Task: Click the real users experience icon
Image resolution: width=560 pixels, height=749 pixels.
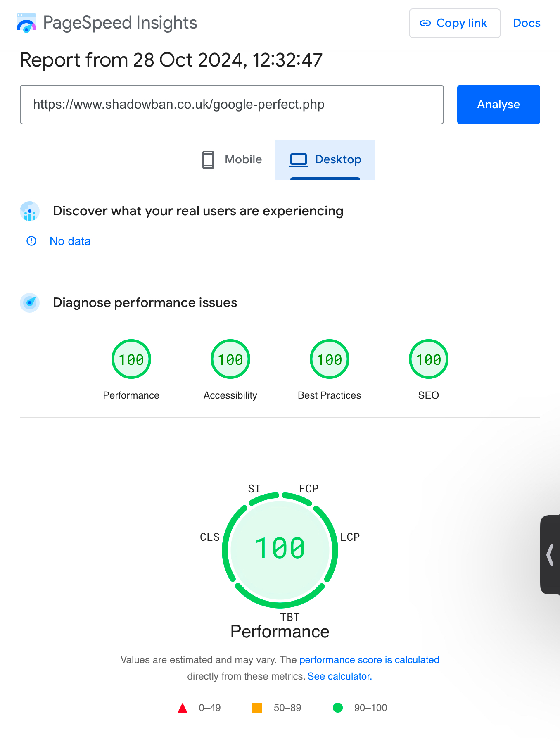Action: point(30,212)
